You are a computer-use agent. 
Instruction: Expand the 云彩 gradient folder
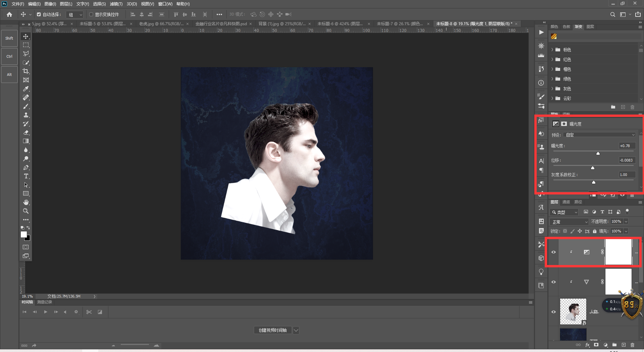tap(552, 98)
